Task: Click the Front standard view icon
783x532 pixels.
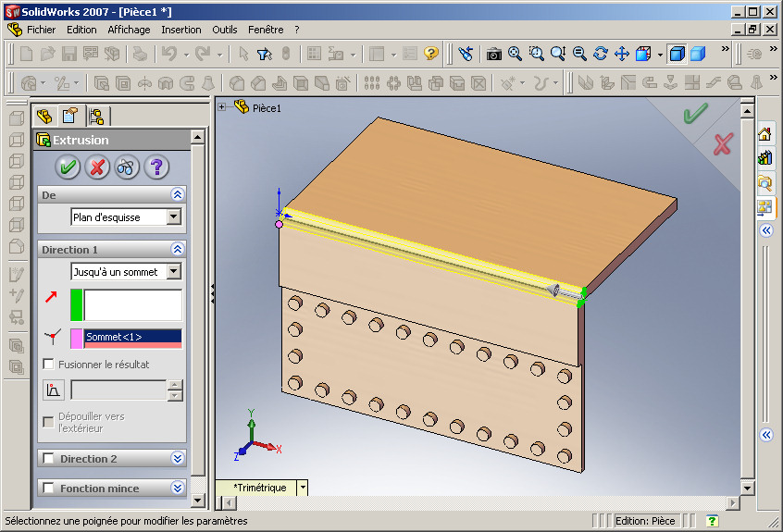Action: click(16, 118)
